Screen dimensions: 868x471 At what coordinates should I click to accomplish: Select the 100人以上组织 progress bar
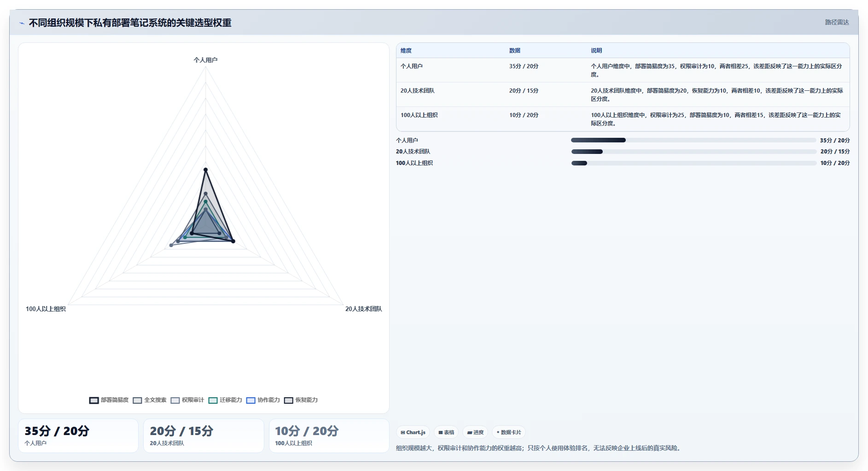[x=693, y=163]
